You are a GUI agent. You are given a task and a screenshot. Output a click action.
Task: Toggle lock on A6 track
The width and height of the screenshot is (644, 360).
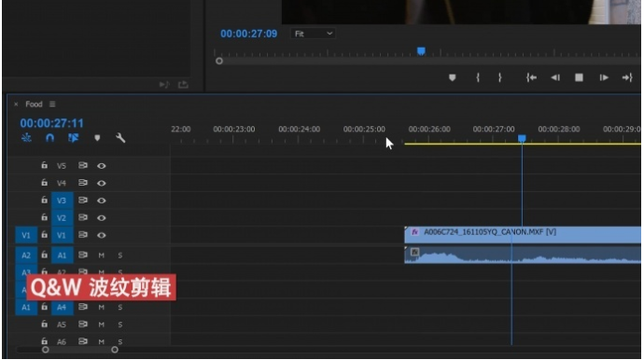(x=45, y=341)
